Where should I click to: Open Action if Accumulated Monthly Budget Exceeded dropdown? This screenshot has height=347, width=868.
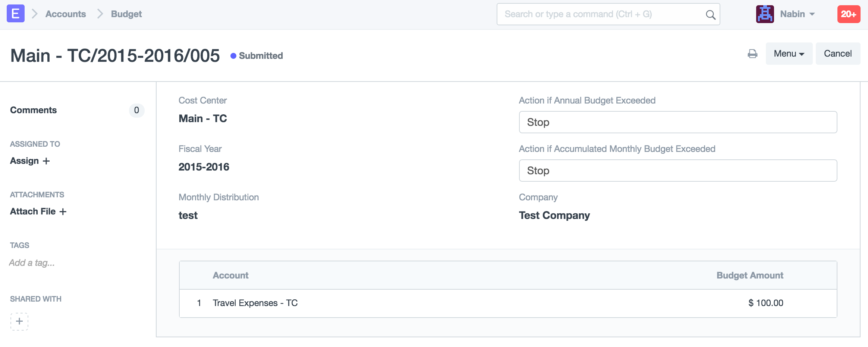(677, 171)
